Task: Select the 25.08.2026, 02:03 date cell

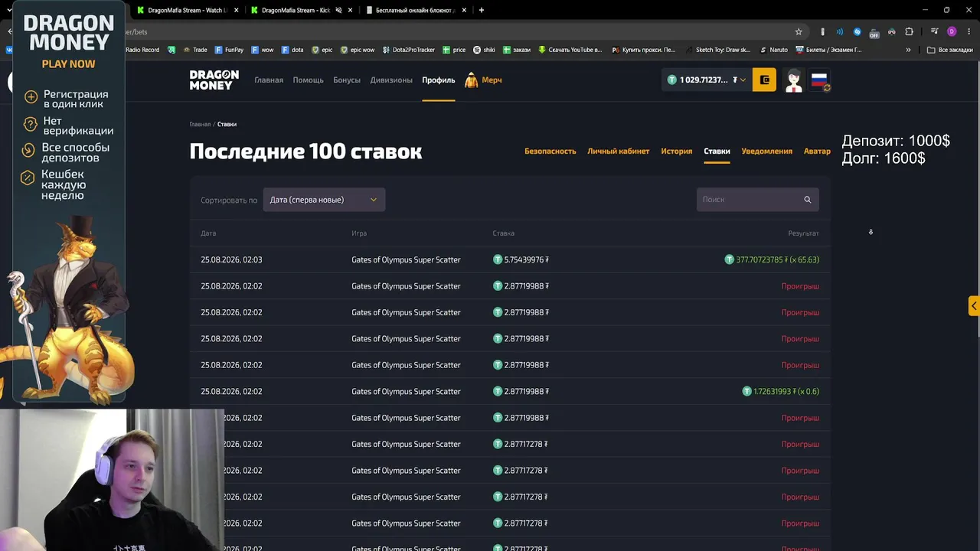Action: tap(231, 259)
